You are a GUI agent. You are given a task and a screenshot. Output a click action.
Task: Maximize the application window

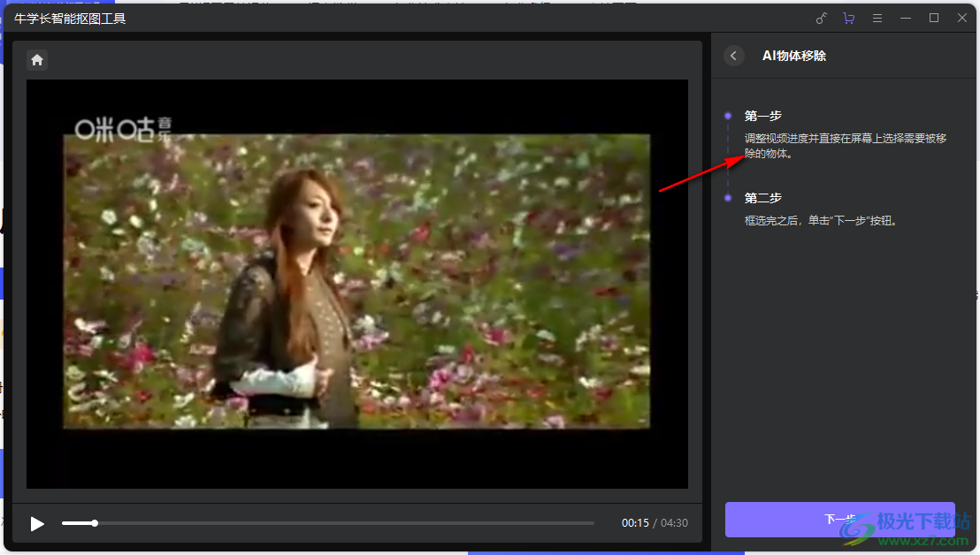[933, 19]
